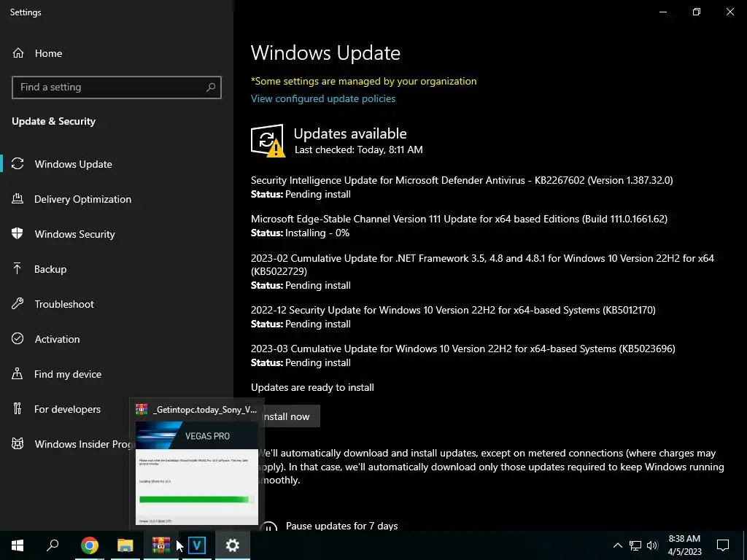Click the Microsoft Edge-Stable Channel update entry
The height and width of the screenshot is (560, 747).
(x=459, y=219)
